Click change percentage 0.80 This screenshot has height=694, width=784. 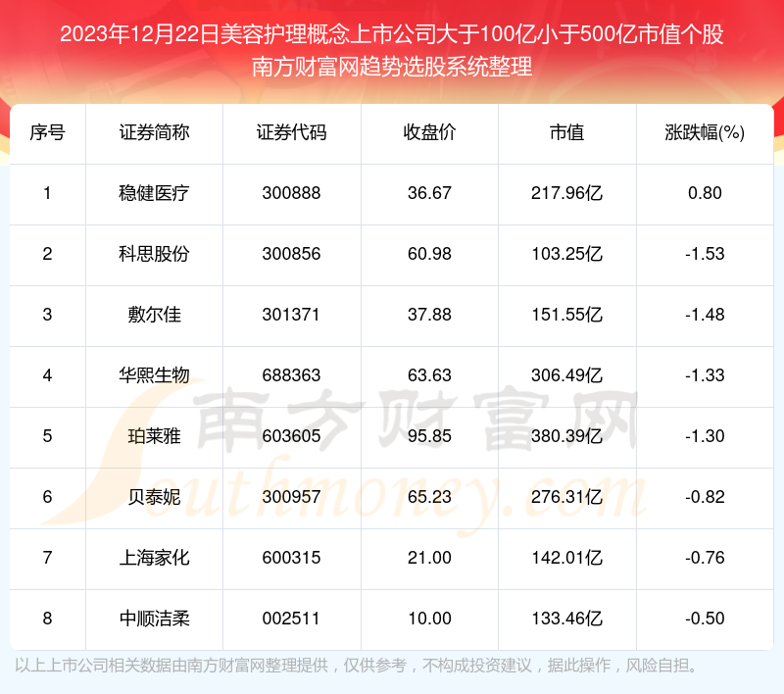pyautogui.click(x=705, y=193)
